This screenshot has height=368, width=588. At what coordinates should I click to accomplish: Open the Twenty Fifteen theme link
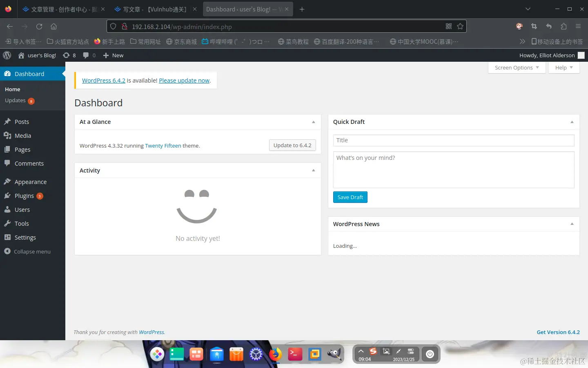163,146
